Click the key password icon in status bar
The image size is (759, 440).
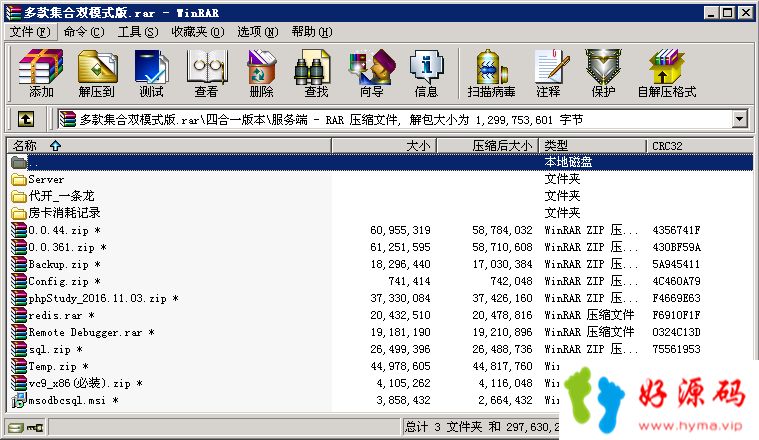(35, 427)
